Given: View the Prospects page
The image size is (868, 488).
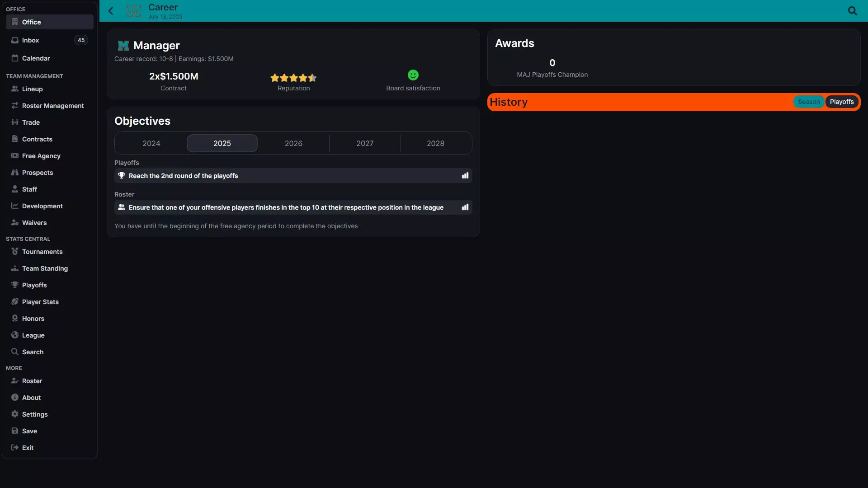Looking at the screenshot, I should tap(38, 172).
